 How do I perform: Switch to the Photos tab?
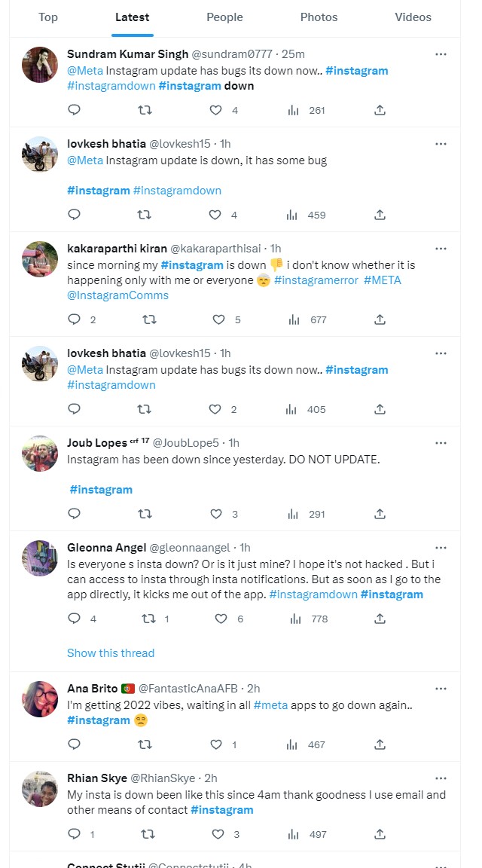pyautogui.click(x=319, y=17)
